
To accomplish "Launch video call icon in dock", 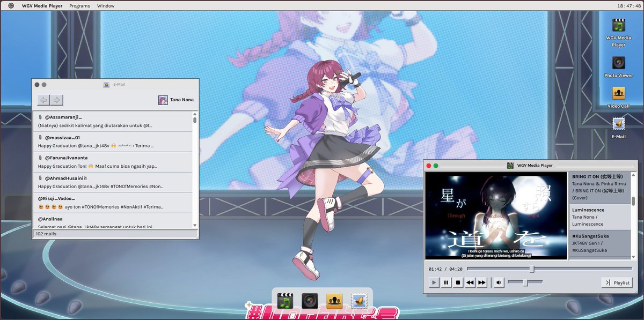I will [x=334, y=301].
